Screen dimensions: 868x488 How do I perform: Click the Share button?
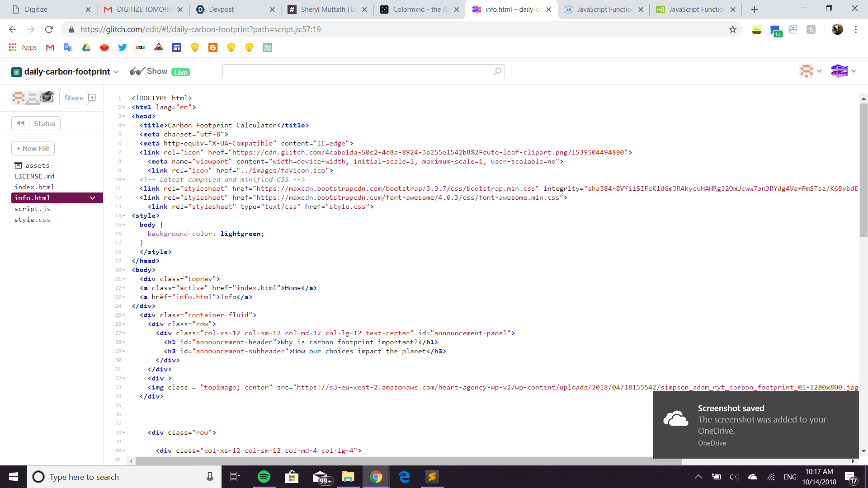tap(74, 98)
